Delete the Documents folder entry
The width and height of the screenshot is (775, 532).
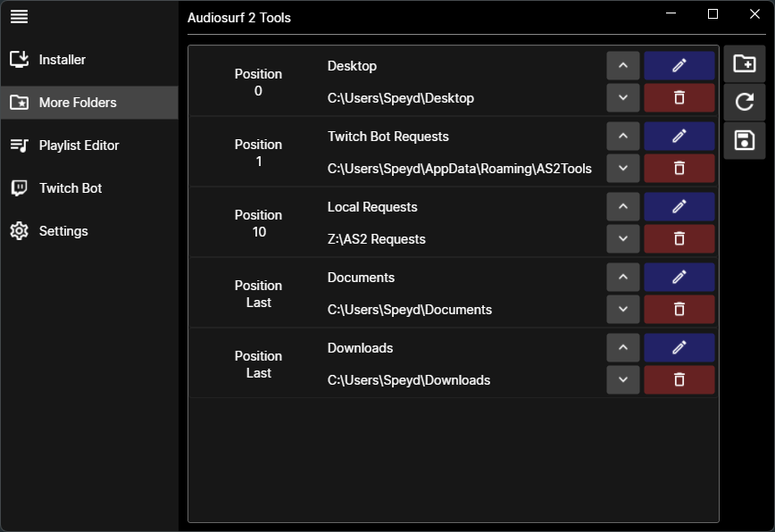(679, 310)
